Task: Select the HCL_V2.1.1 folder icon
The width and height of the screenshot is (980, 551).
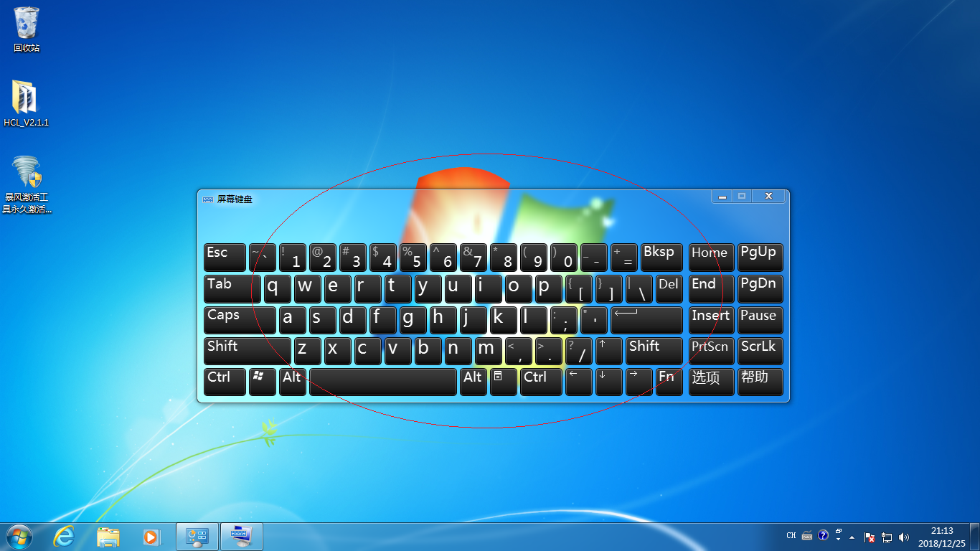Action: pyautogui.click(x=27, y=103)
